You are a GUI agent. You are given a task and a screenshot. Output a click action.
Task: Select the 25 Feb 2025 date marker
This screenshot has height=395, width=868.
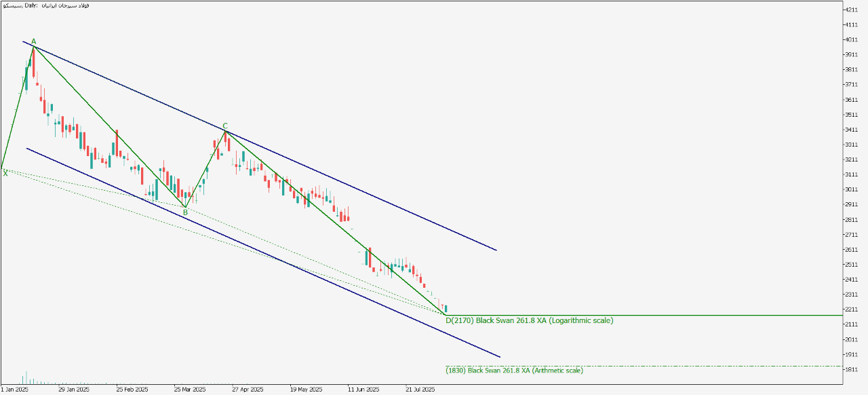point(132,390)
